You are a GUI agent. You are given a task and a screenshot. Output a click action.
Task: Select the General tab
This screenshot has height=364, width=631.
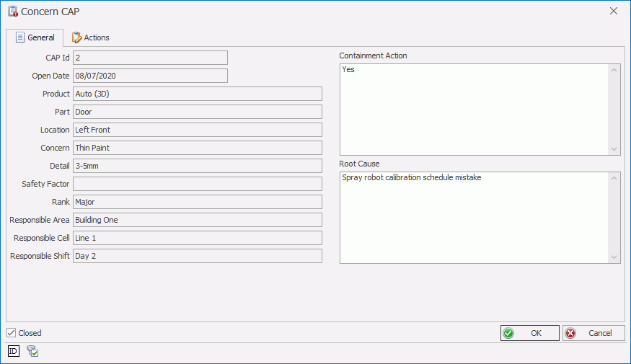click(35, 37)
